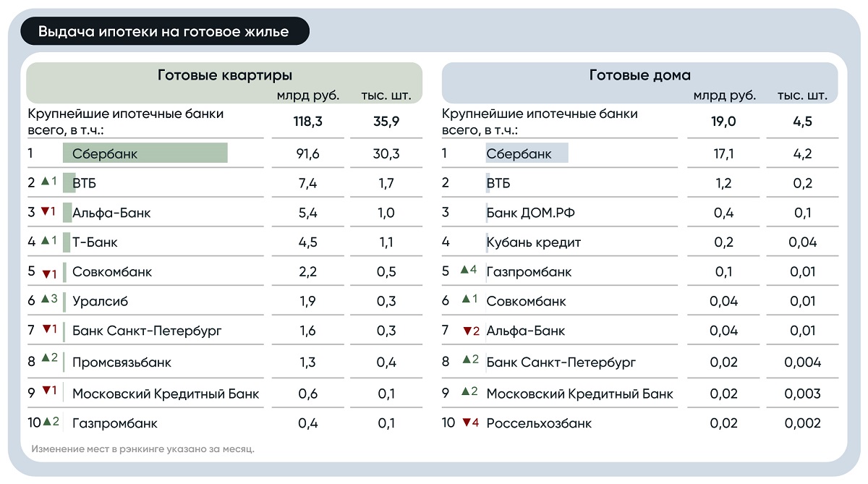Click the Выдача ипотеки на готовое жилье title
The width and height of the screenshot is (868, 484).
click(x=163, y=32)
